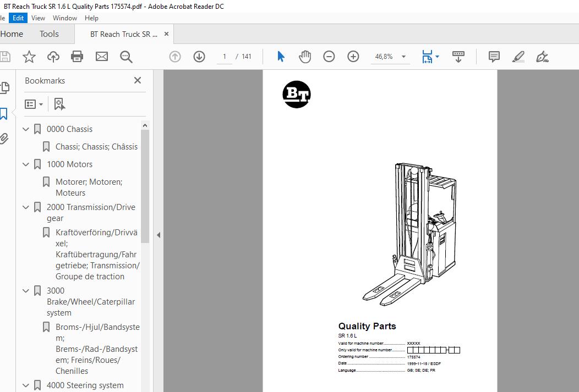Open Chassi; Chassis; Châssis bookmark
The image size is (579, 392).
(x=96, y=147)
